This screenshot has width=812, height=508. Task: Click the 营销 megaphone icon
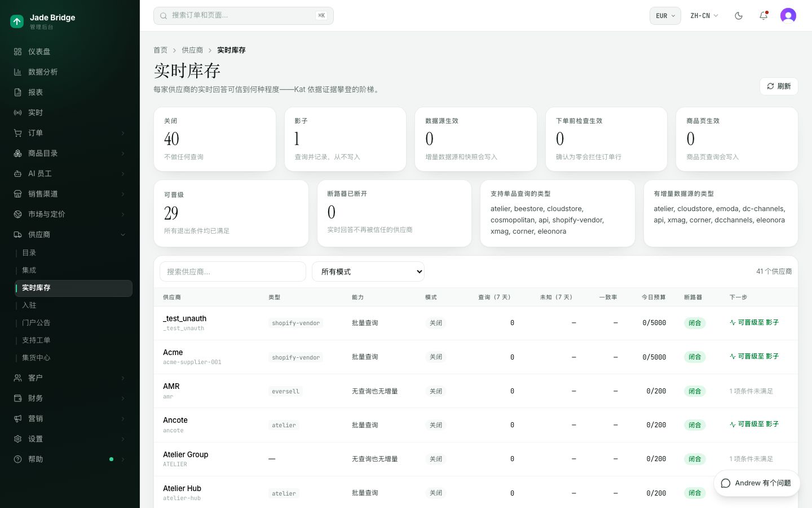[x=18, y=418]
